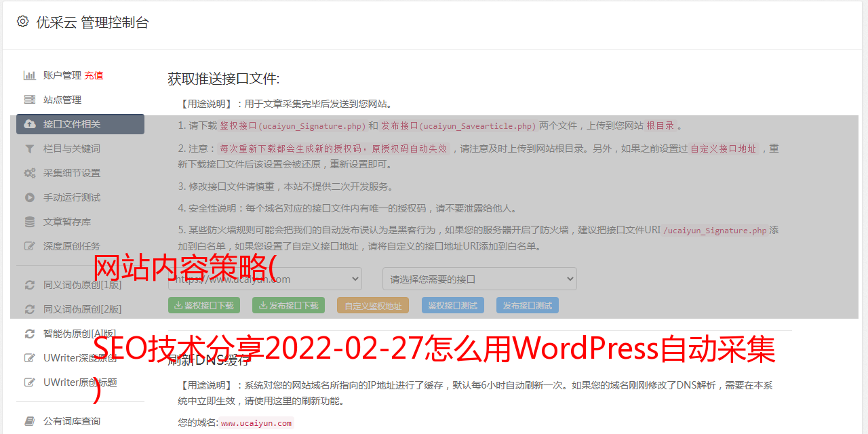The image size is (868, 434).
Task: Click the database icon for 文章暂存库
Action: point(30,222)
